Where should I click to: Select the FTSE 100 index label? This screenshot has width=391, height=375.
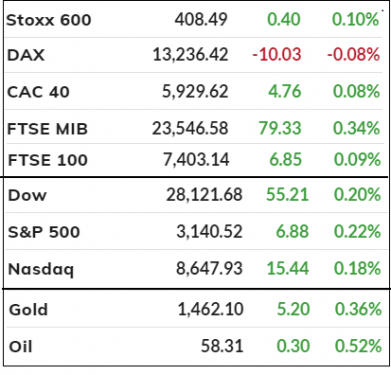pyautogui.click(x=48, y=160)
